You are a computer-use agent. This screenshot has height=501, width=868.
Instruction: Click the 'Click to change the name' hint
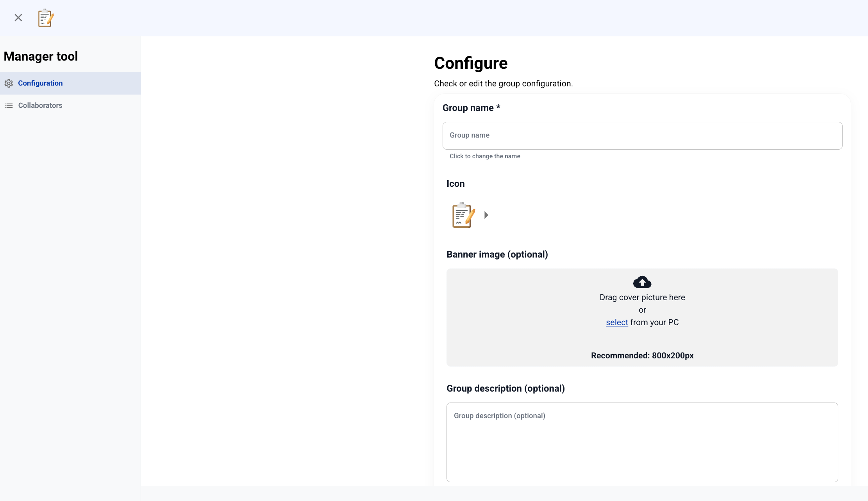tap(484, 156)
